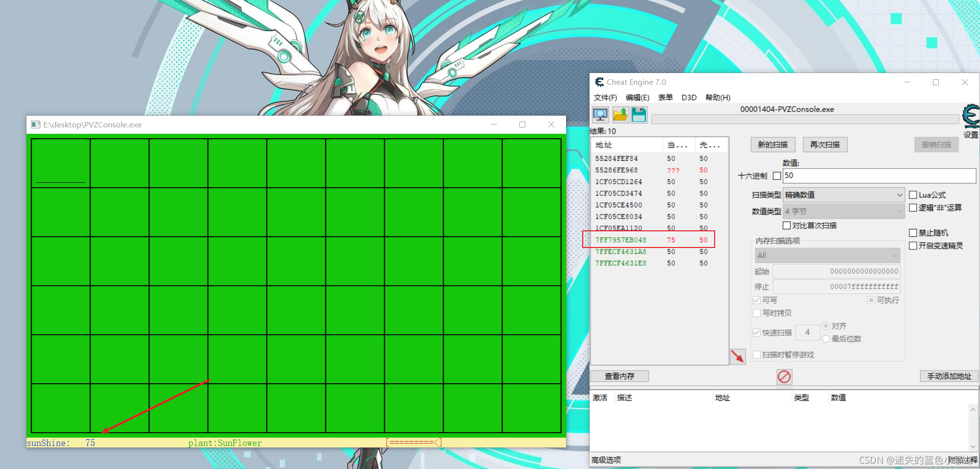Toggle the 写时拷贝 checkbox

(x=756, y=313)
